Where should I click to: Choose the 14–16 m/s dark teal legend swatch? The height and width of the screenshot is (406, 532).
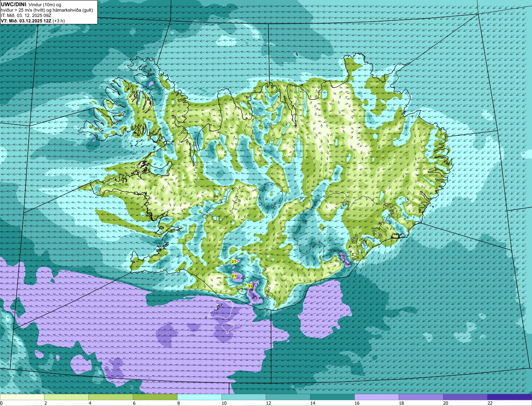coord(332,397)
